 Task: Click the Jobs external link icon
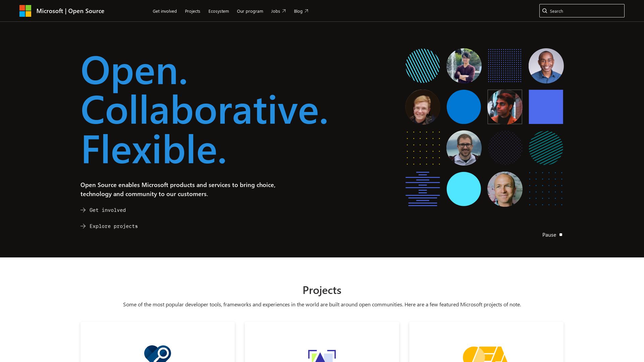pyautogui.click(x=284, y=11)
